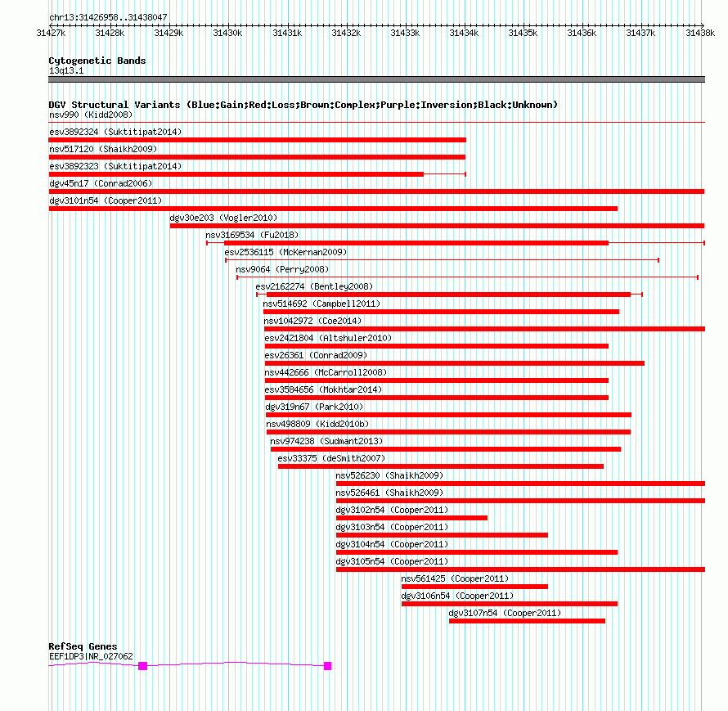
Task: Click nsv526230 (Shaikh2009) variant label
Action: [389, 475]
